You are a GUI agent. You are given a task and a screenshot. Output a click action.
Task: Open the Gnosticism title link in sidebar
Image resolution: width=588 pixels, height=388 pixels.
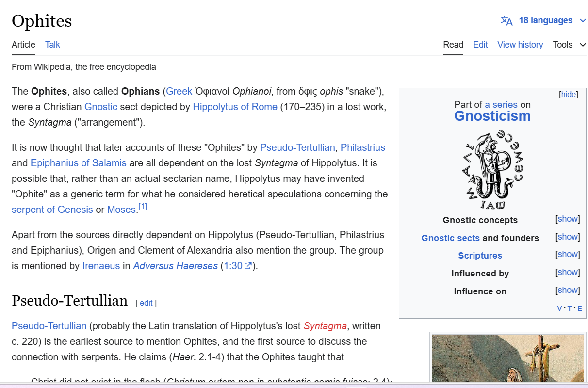pyautogui.click(x=492, y=116)
